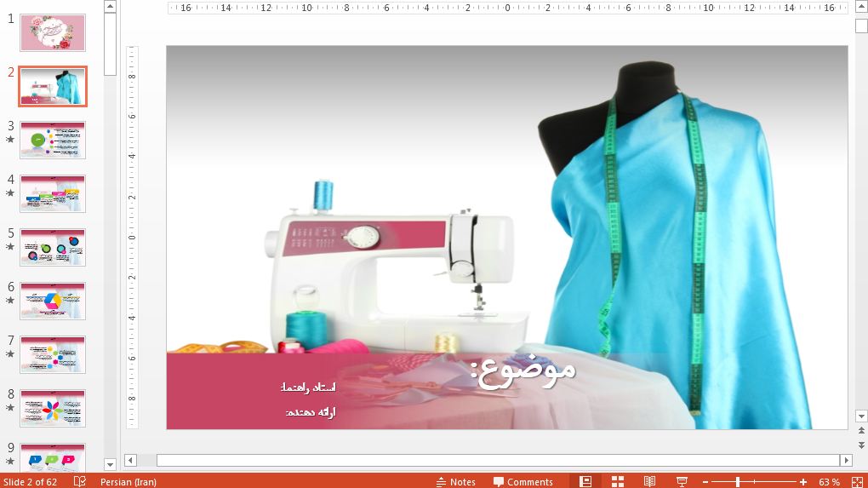868x488 pixels.
Task: Switch to Normal view
Action: tap(585, 481)
